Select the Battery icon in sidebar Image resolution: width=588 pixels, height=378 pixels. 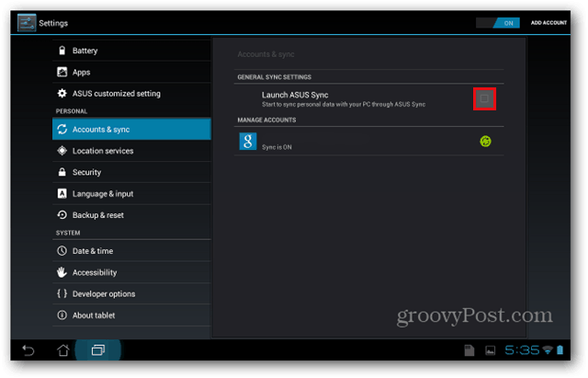[62, 51]
